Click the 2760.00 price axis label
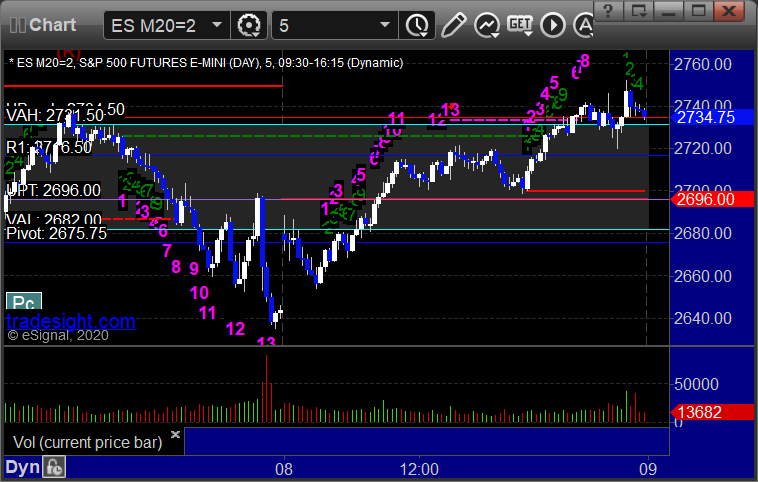This screenshot has width=758, height=482. (702, 64)
